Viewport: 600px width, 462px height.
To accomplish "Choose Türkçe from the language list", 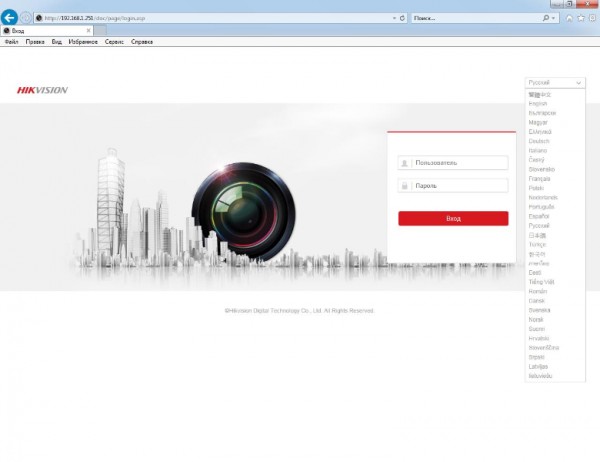I will point(537,244).
